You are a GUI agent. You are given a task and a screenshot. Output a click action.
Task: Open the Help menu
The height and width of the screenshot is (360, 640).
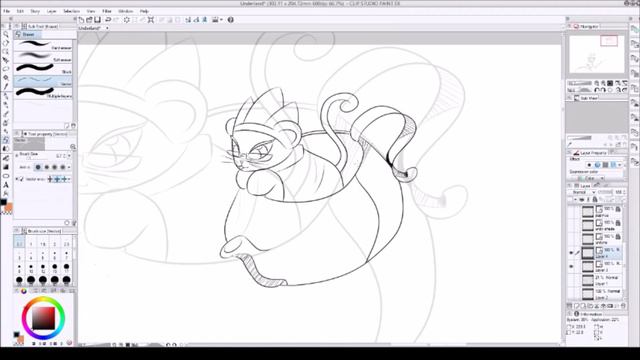click(144, 11)
